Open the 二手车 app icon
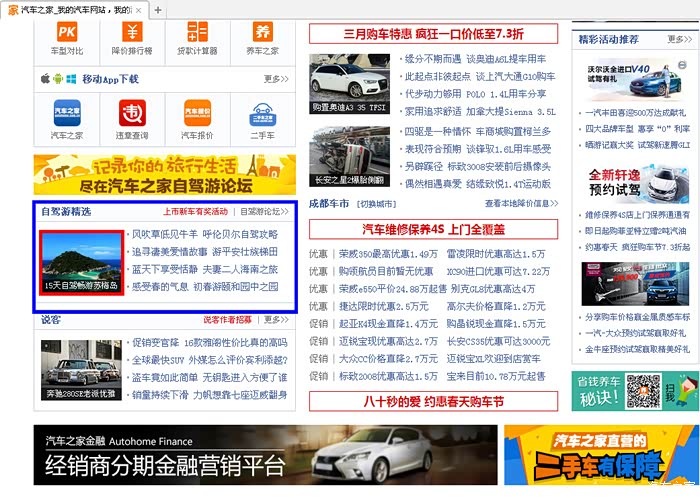Image resolution: width=700 pixels, height=498 pixels. coord(262,113)
